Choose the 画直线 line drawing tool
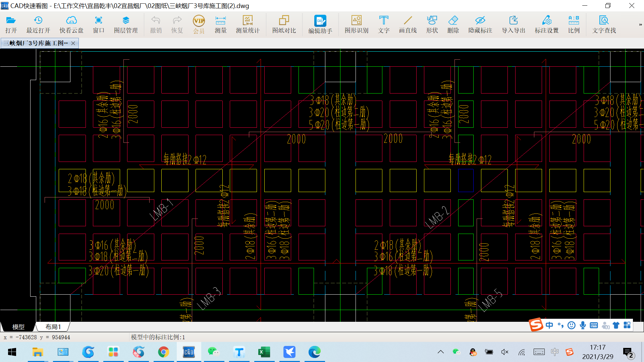 [408, 24]
